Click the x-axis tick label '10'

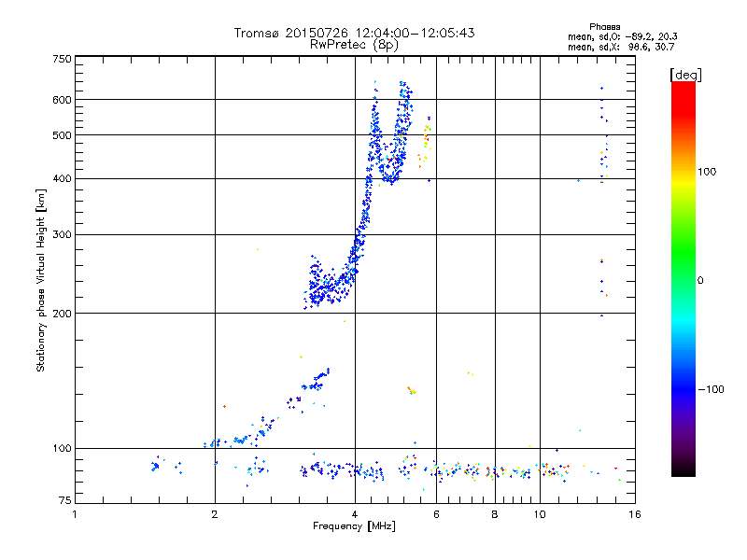pyautogui.click(x=540, y=514)
